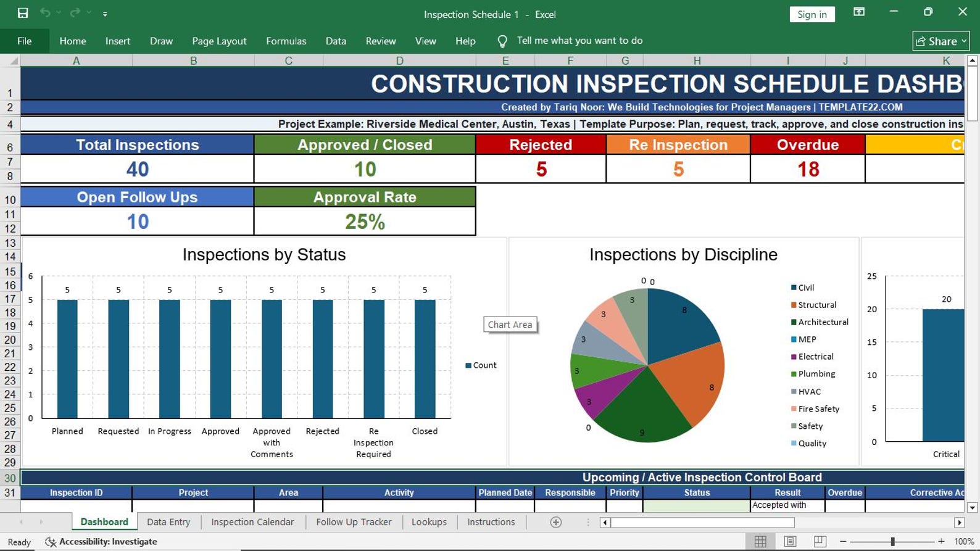Click the Accepted with cell
Screen dimensions: 980x551
click(x=787, y=505)
